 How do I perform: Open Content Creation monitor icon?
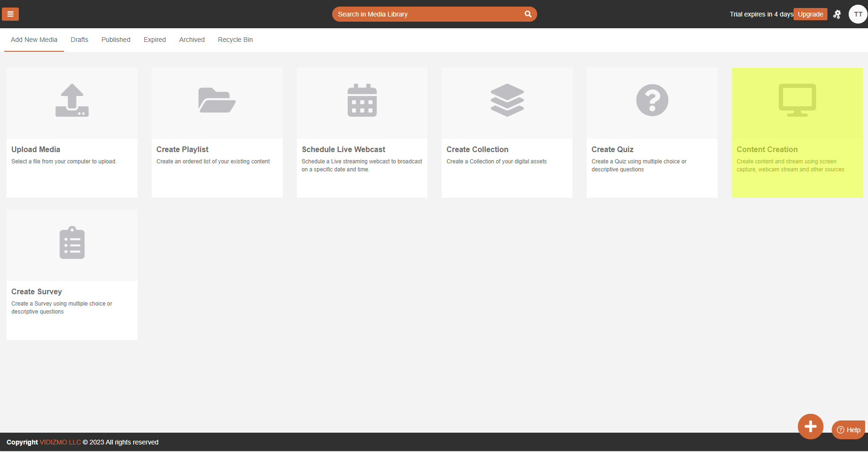[797, 100]
